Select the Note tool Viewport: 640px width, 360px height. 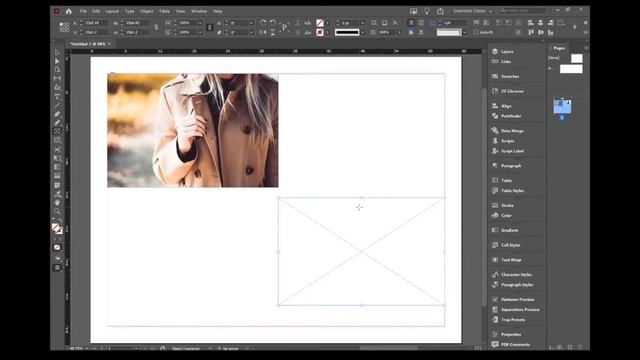57,185
